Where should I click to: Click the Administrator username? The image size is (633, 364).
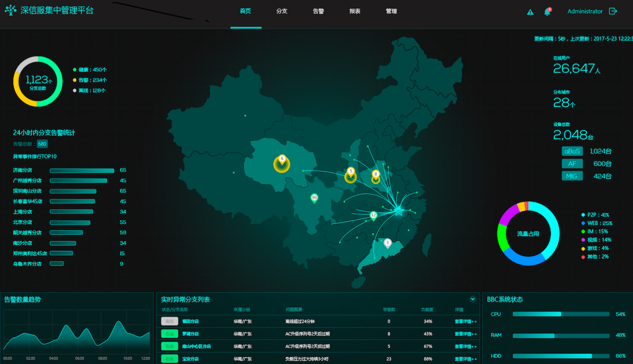click(x=585, y=11)
